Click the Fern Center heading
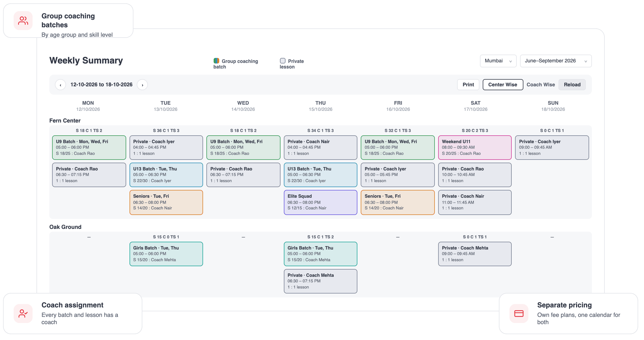Image resolution: width=644 pixels, height=340 pixels. pos(65,121)
